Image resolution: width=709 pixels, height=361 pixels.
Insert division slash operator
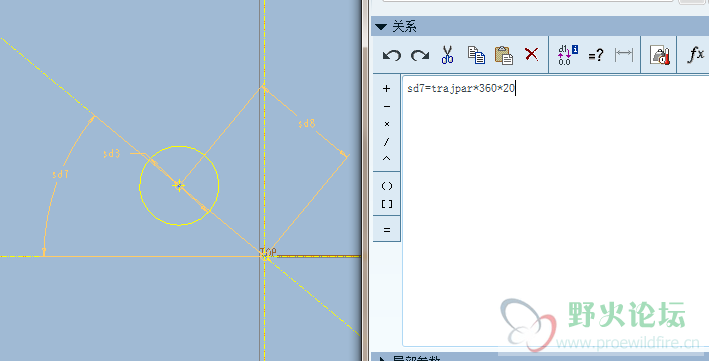(387, 142)
